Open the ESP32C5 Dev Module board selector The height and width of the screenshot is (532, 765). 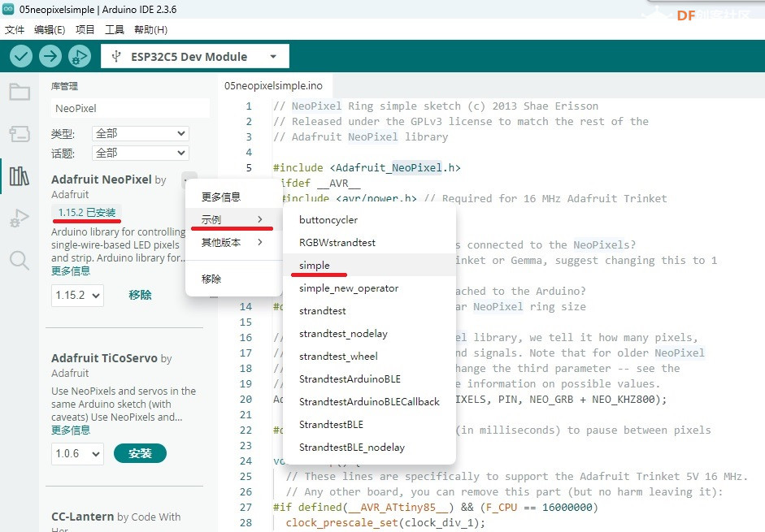194,55
